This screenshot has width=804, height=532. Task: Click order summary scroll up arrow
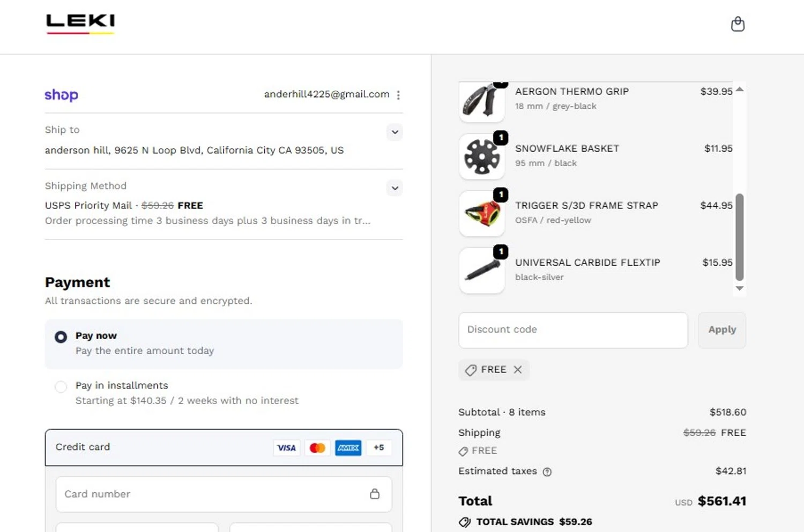click(x=740, y=89)
